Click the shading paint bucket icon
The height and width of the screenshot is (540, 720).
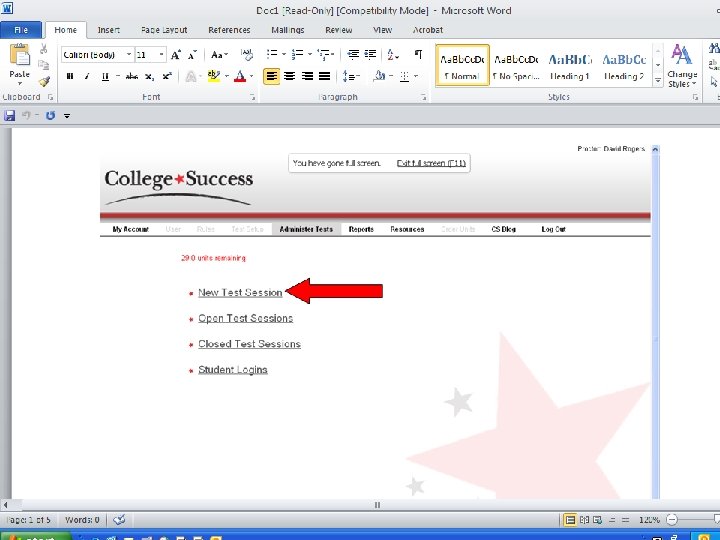(379, 76)
